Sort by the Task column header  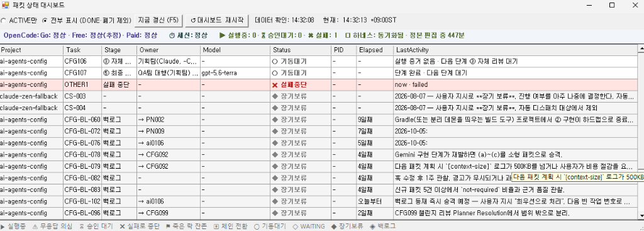point(82,50)
